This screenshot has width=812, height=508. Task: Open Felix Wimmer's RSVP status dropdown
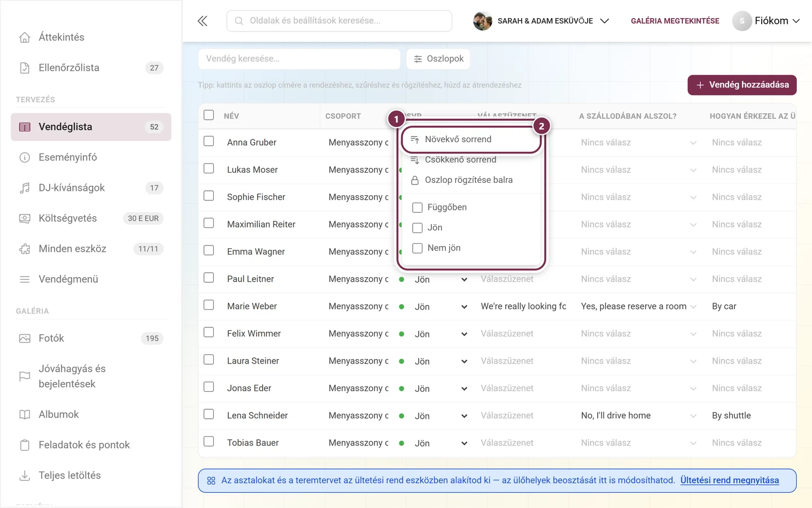coord(441,334)
